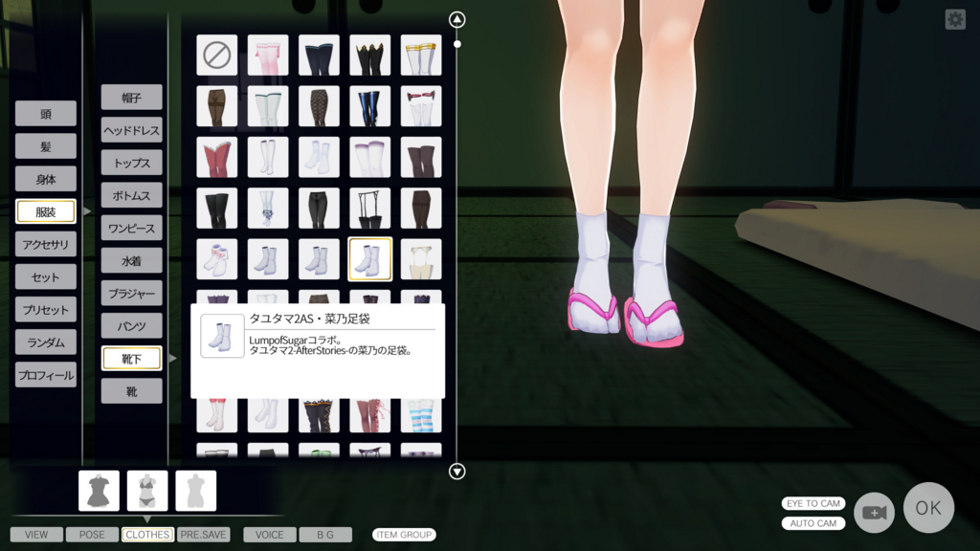Pick the black stockings with blue stripes

[x=370, y=106]
